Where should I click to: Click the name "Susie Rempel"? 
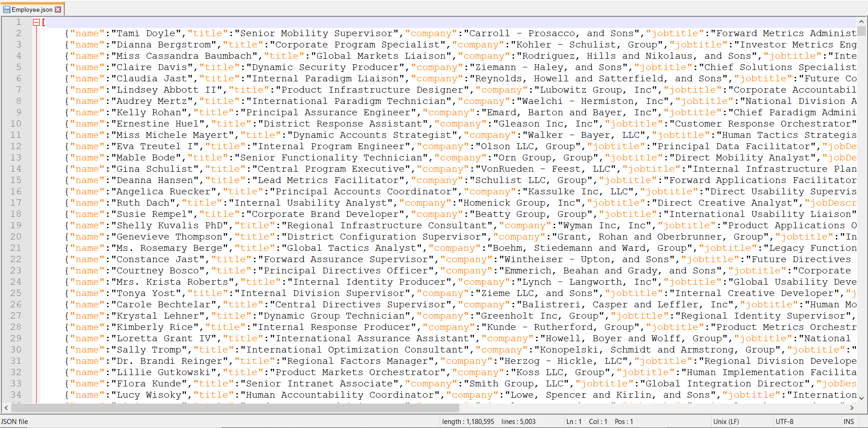[151, 214]
